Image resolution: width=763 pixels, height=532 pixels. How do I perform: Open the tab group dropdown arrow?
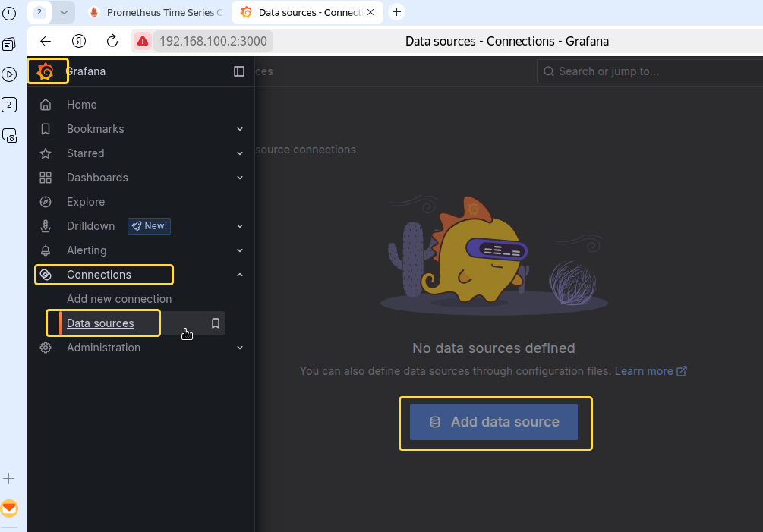(64, 13)
